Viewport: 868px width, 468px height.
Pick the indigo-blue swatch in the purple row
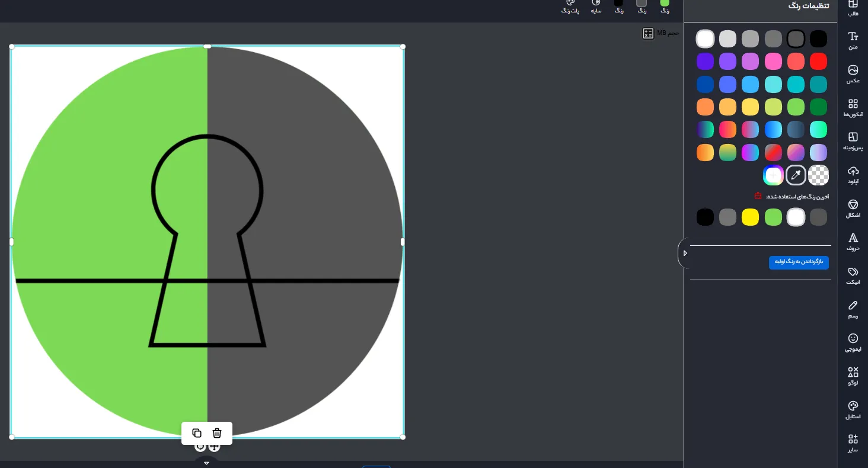pos(705,61)
